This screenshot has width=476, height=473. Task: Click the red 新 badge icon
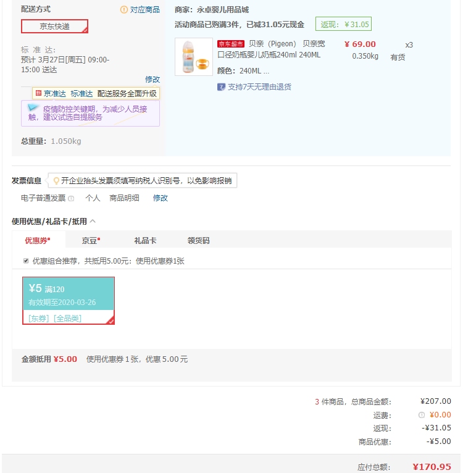coord(38,93)
